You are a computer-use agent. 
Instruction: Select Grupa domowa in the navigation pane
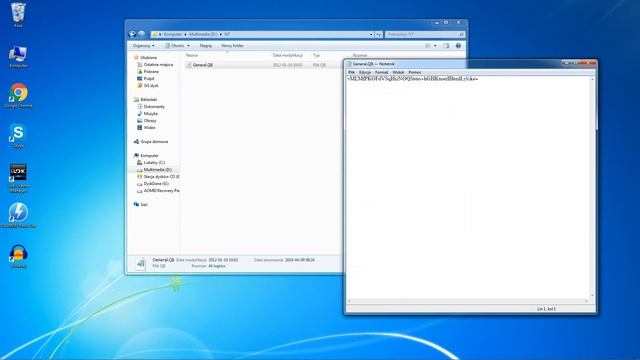pos(154,142)
